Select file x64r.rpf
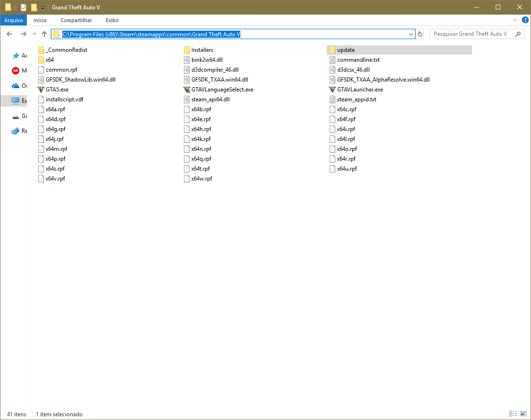 click(342, 159)
